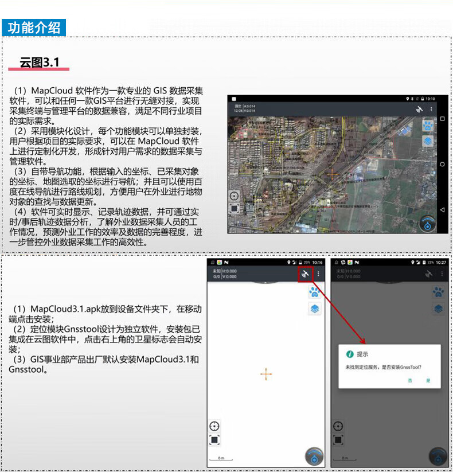Tap the dimmed satellite icon in the 10:27 screen

429,274
